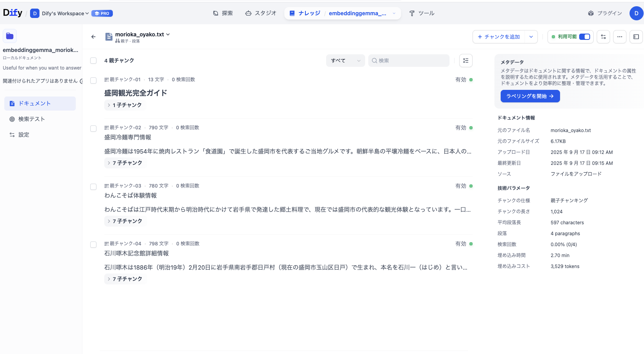Open the すべて filter dropdown
The image size is (644, 354).
[x=345, y=61]
